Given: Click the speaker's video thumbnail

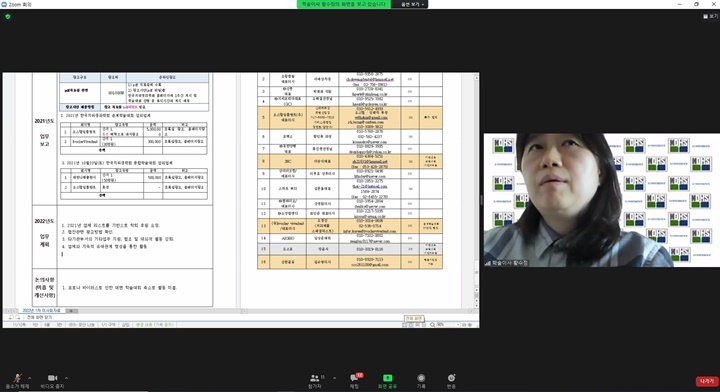Looking at the screenshot, I should [x=602, y=200].
